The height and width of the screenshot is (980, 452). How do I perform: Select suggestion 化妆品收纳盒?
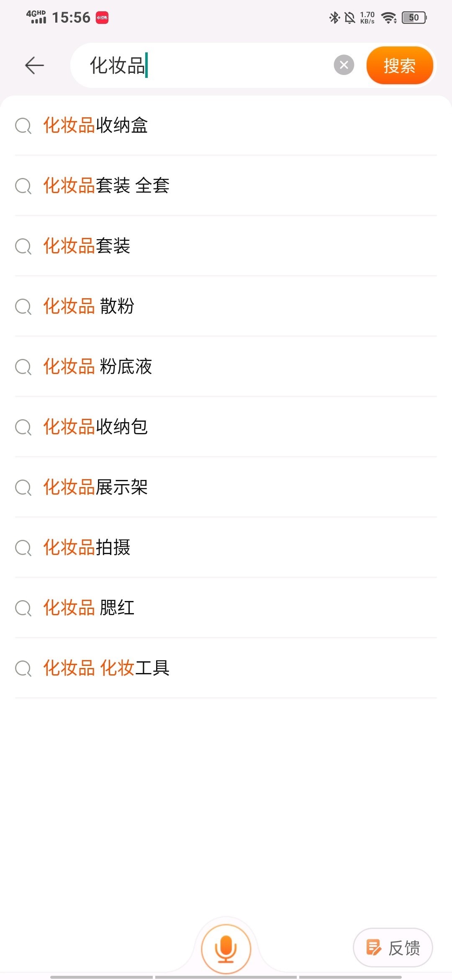(x=226, y=125)
